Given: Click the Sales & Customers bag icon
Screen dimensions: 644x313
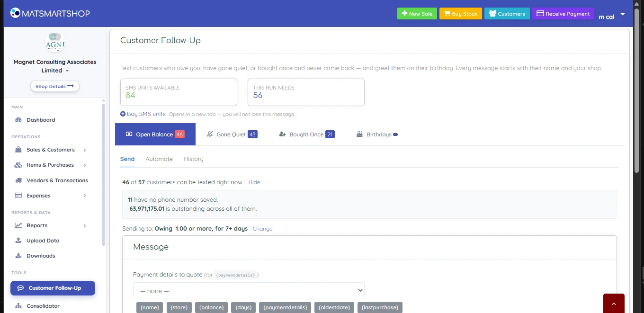Looking at the screenshot, I should (x=18, y=150).
